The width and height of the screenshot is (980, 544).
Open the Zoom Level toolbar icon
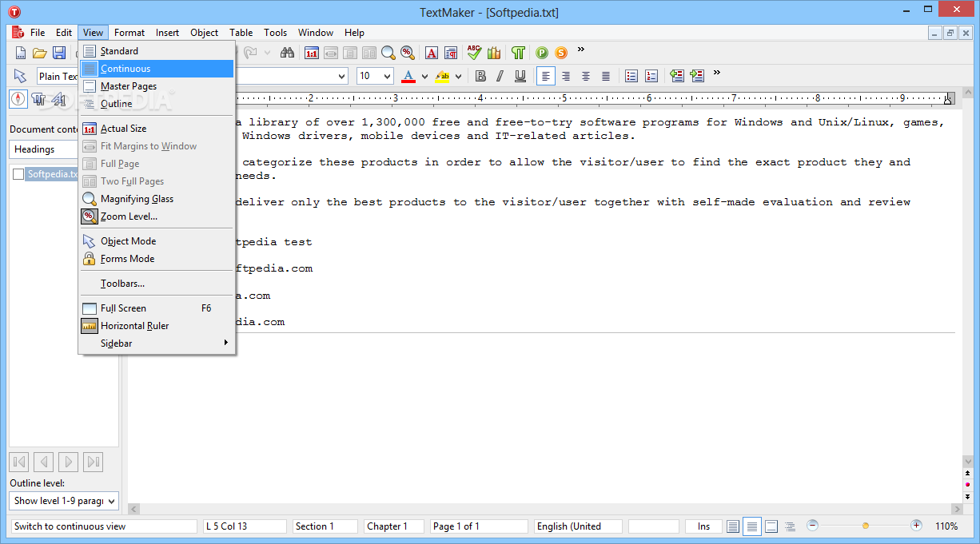coord(408,53)
